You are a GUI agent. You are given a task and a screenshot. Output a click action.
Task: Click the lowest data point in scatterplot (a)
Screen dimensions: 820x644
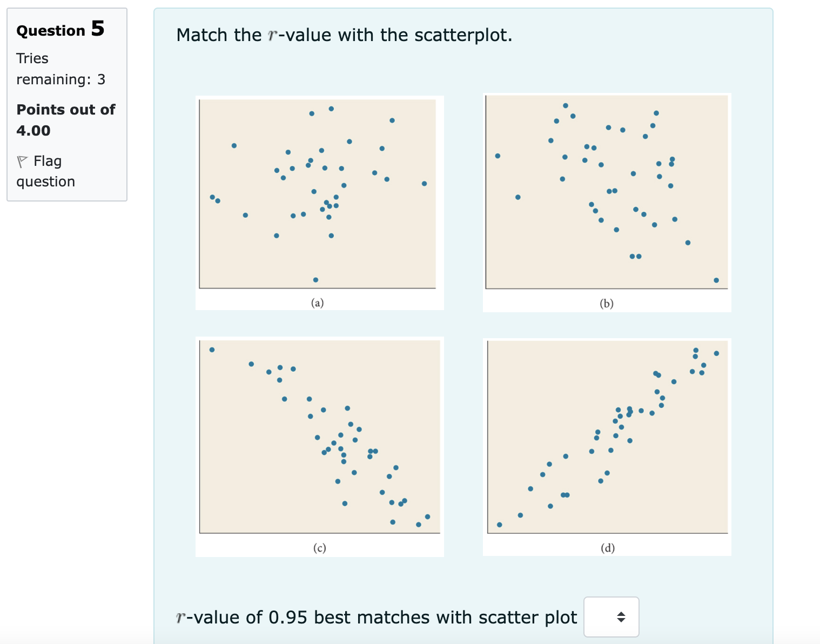click(x=315, y=280)
